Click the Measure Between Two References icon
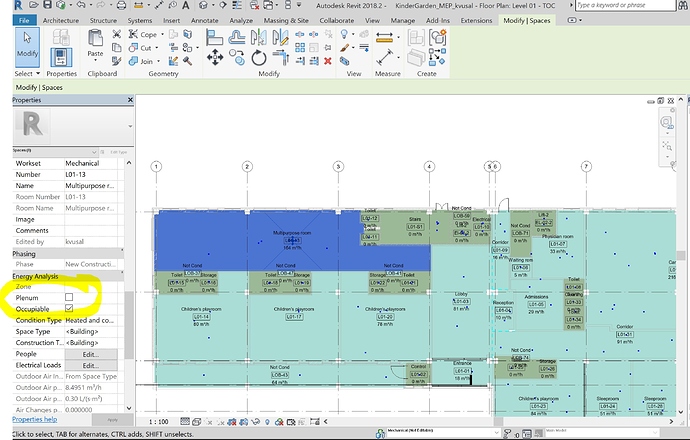Image resolution: width=690 pixels, height=440 pixels. 385,57
